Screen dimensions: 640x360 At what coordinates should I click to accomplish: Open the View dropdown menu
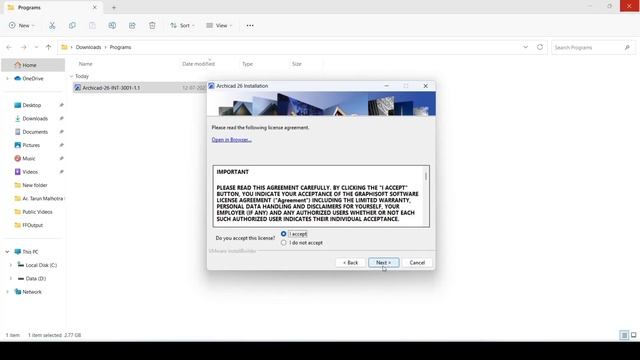(x=219, y=25)
